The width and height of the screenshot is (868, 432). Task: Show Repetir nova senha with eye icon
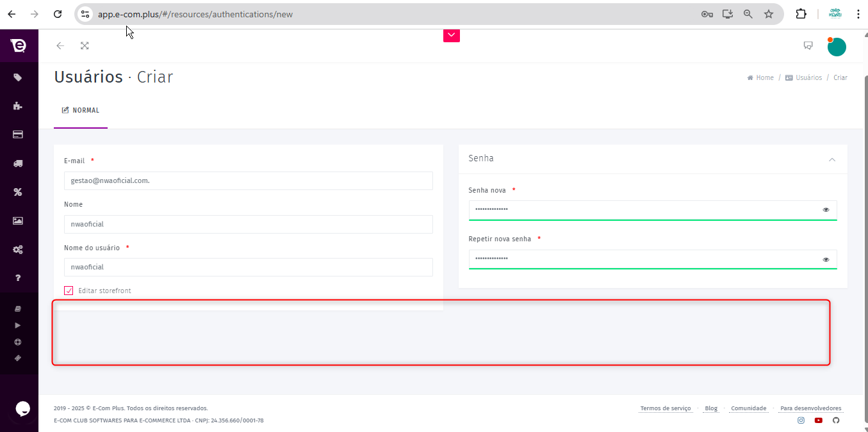tap(826, 259)
